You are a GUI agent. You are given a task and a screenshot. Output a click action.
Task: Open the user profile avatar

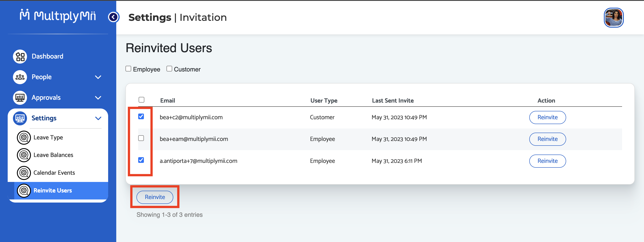(614, 18)
